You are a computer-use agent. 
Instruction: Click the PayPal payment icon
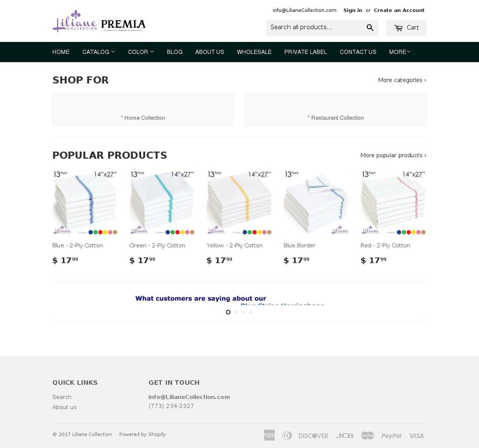[x=391, y=435]
